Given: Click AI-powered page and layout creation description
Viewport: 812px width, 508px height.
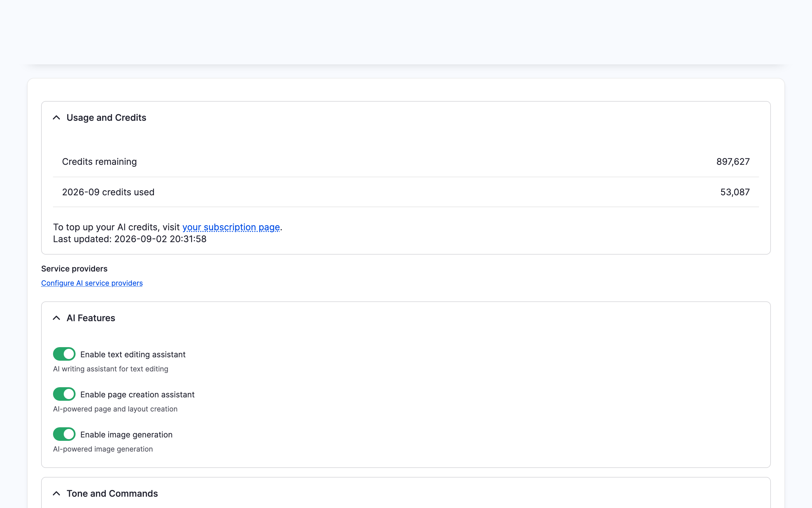Looking at the screenshot, I should pyautogui.click(x=115, y=409).
